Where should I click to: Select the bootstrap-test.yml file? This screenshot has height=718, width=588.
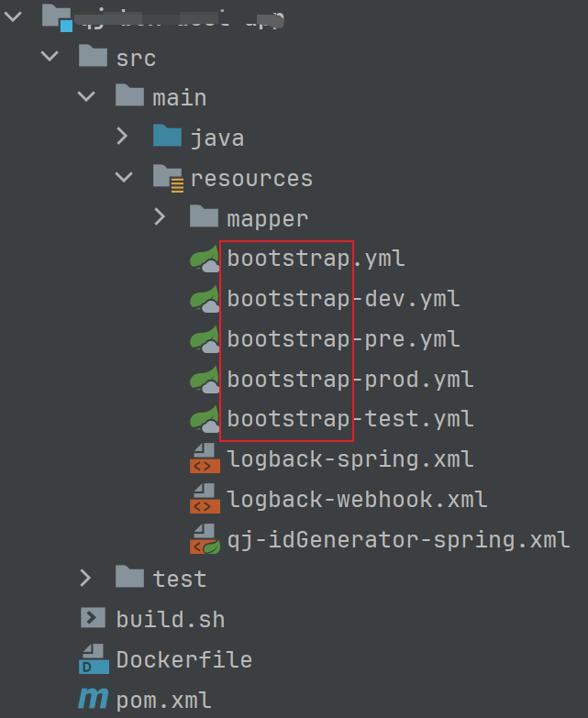pyautogui.click(x=350, y=419)
